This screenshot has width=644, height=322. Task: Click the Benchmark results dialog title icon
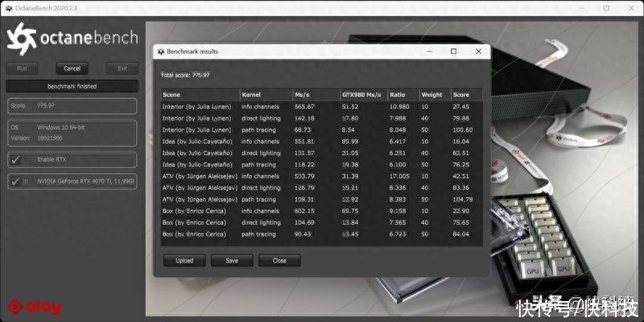(161, 52)
